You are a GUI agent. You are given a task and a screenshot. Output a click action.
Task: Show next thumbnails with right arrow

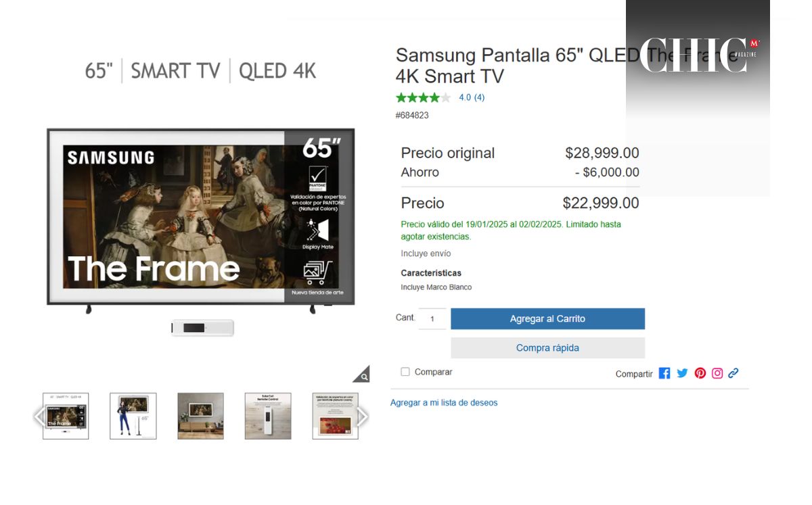coord(363,416)
